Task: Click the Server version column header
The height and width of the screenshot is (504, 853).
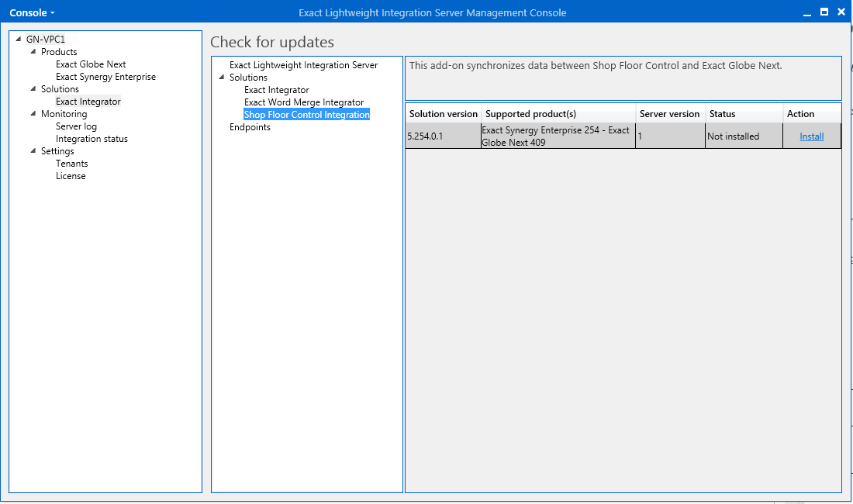Action: (671, 114)
